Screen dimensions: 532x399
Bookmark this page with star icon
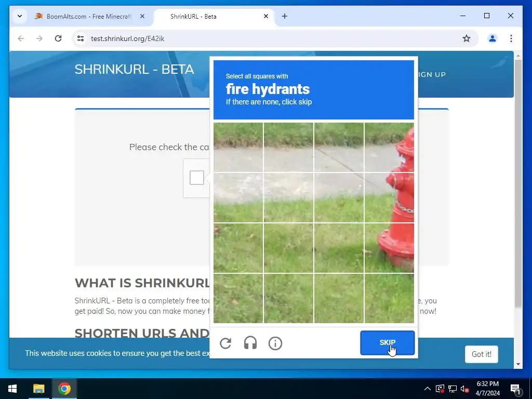coord(467,38)
